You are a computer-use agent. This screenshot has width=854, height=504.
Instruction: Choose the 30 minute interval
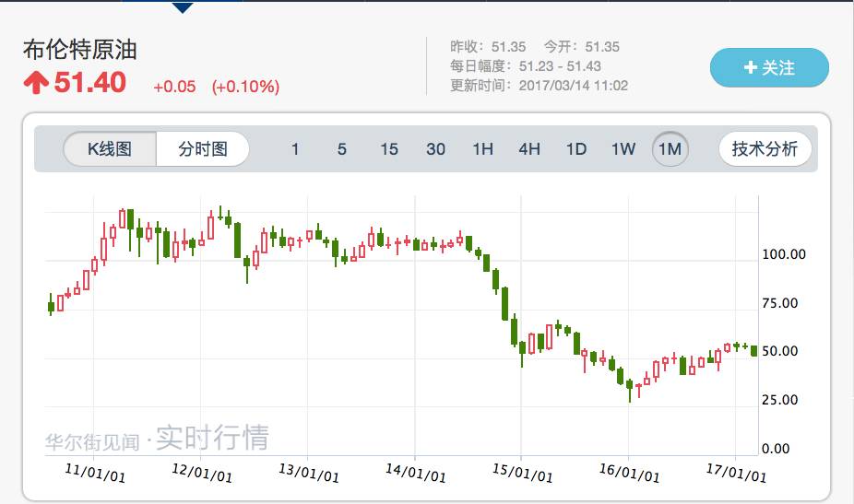[435, 148]
